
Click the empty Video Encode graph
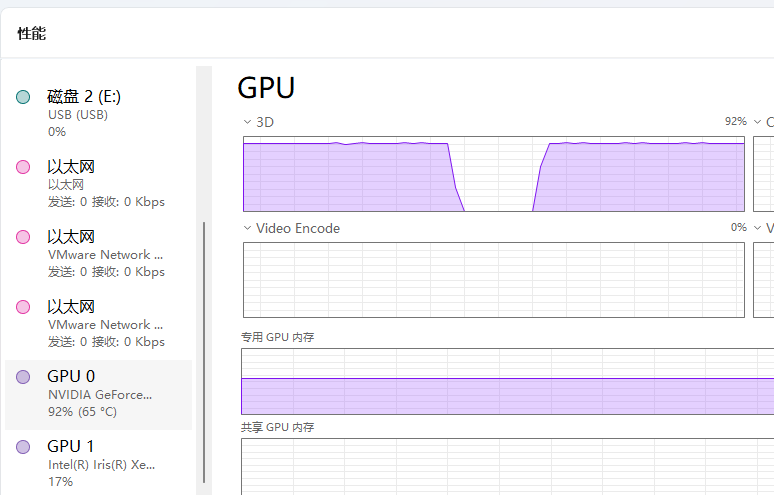pyautogui.click(x=493, y=279)
